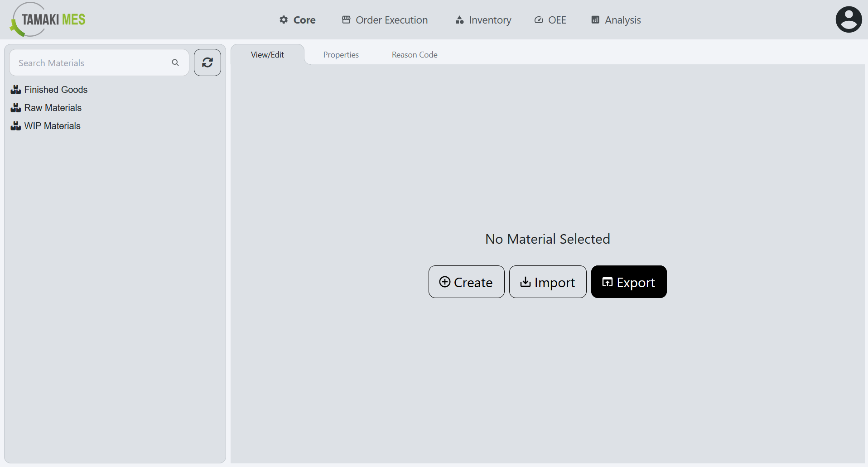The image size is (868, 467).
Task: Expand the Finished Goods node
Action: pyautogui.click(x=56, y=89)
